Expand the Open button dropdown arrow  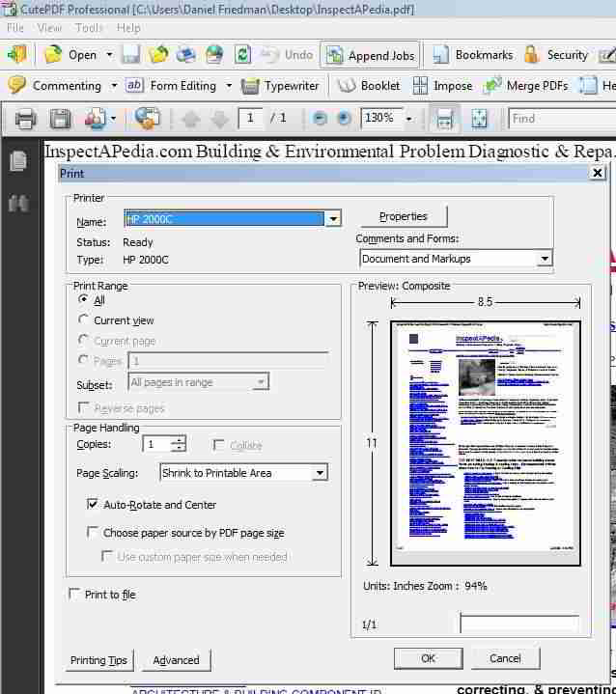click(x=109, y=55)
